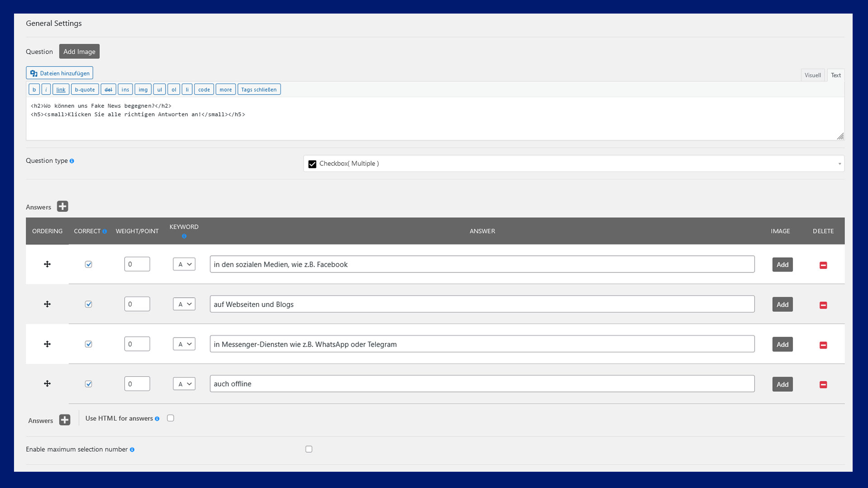
Task: Select the Text editor tab
Action: click(x=835, y=75)
